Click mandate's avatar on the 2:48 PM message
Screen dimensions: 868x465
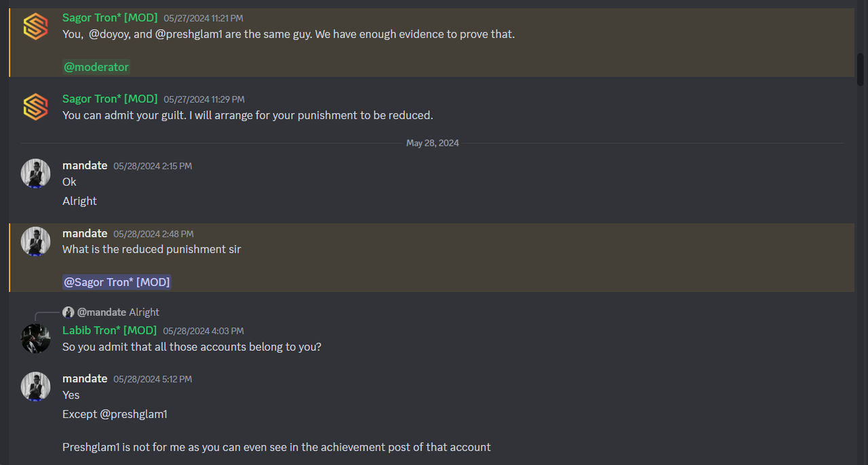pos(36,241)
